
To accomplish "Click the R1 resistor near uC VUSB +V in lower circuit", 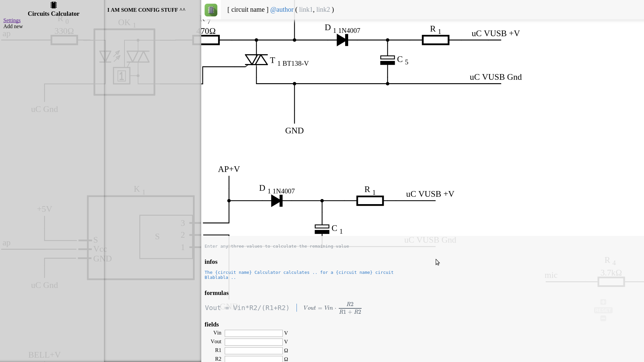I will (370, 201).
